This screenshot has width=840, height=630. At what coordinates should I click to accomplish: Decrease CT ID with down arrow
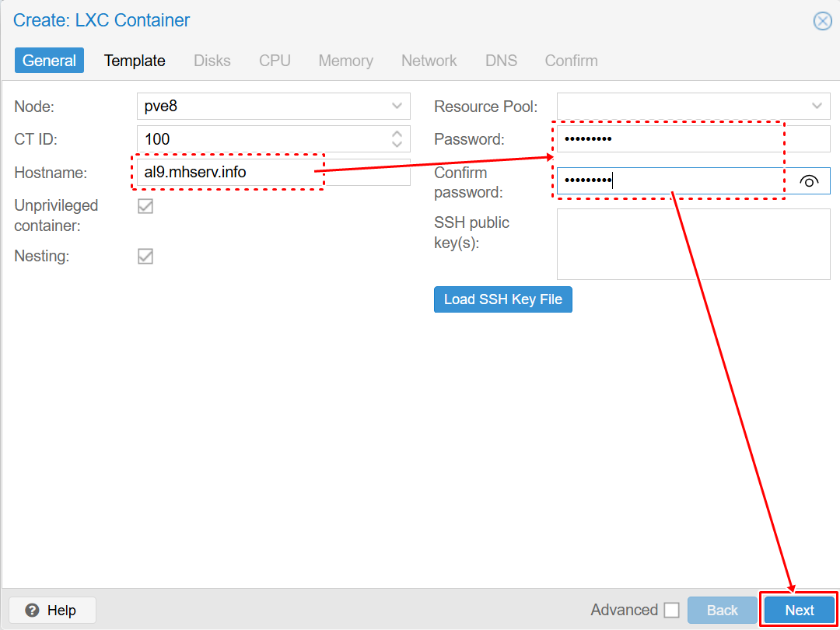(397, 145)
